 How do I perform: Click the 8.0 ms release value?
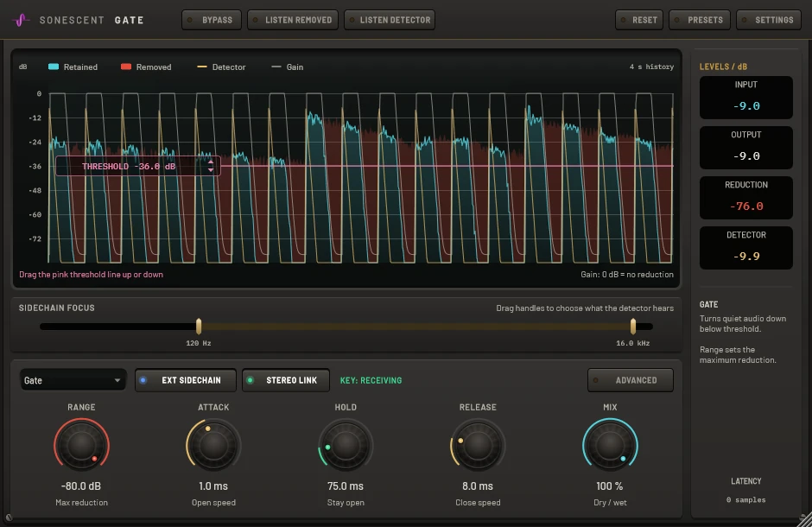[478, 486]
